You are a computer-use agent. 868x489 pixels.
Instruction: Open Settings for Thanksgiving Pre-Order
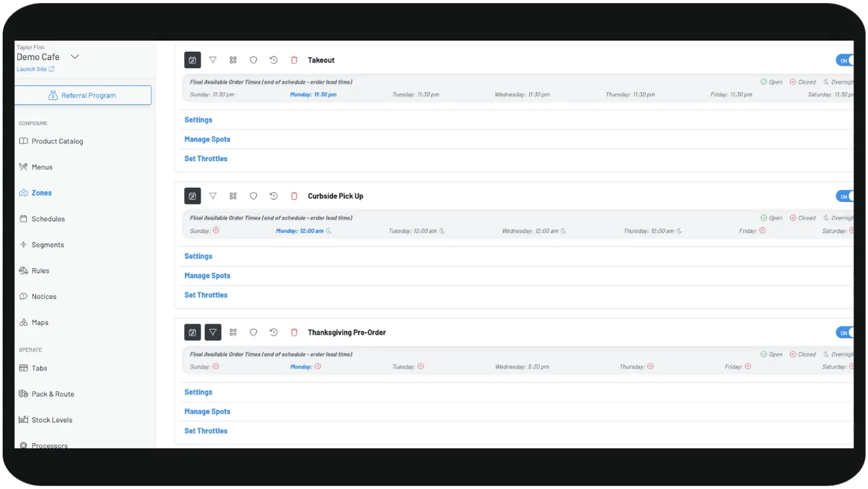coord(198,392)
